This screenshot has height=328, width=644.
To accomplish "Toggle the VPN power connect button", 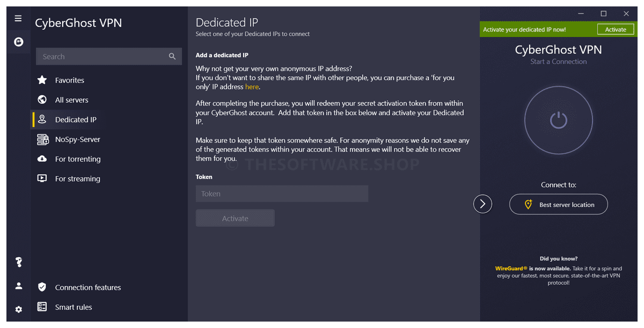I will (x=559, y=120).
